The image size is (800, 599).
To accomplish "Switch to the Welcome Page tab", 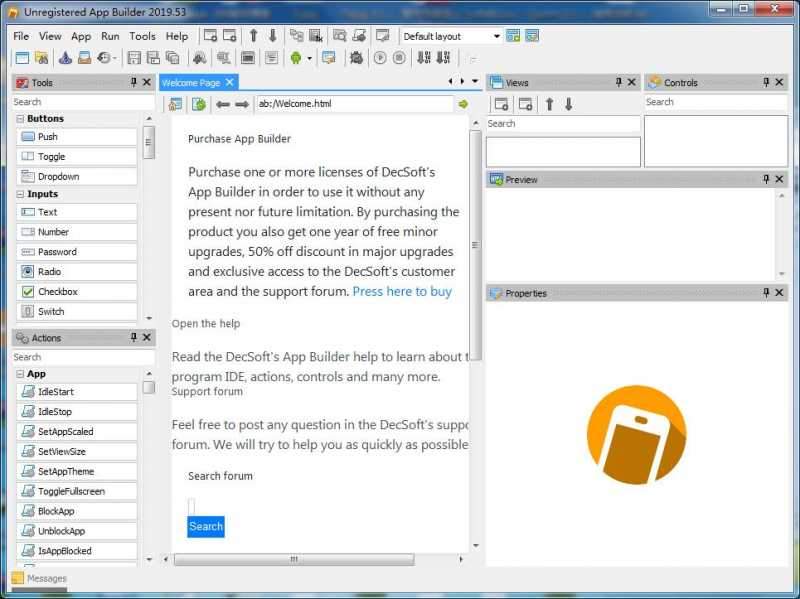I will tap(195, 82).
